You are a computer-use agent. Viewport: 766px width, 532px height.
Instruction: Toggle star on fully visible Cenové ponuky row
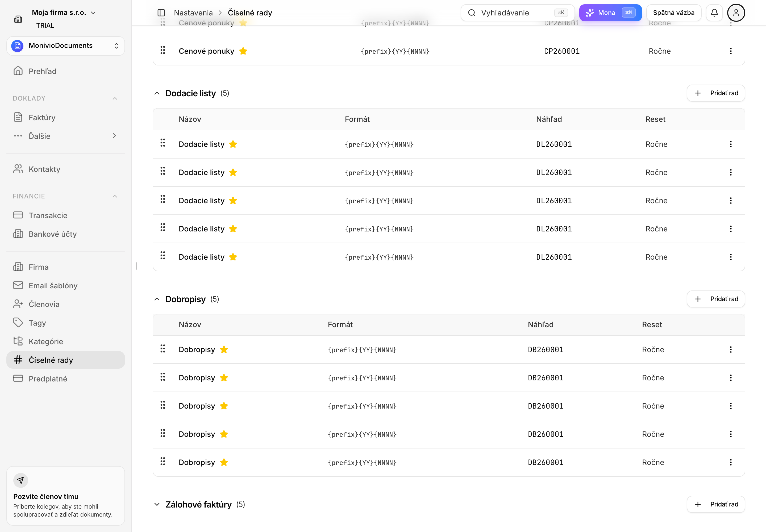243,51
